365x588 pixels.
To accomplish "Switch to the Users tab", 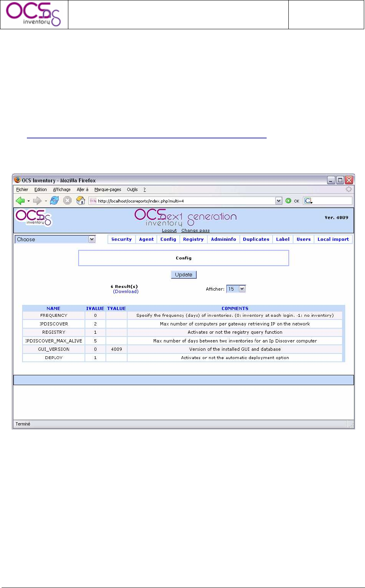I will tap(304, 239).
